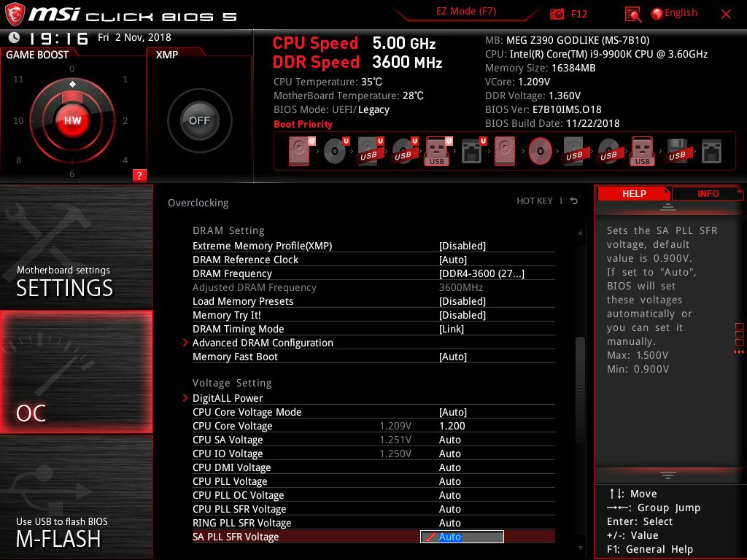This screenshot has width=747, height=560.
Task: Edit the CPU IO Voltage Auto field
Action: pos(449,454)
